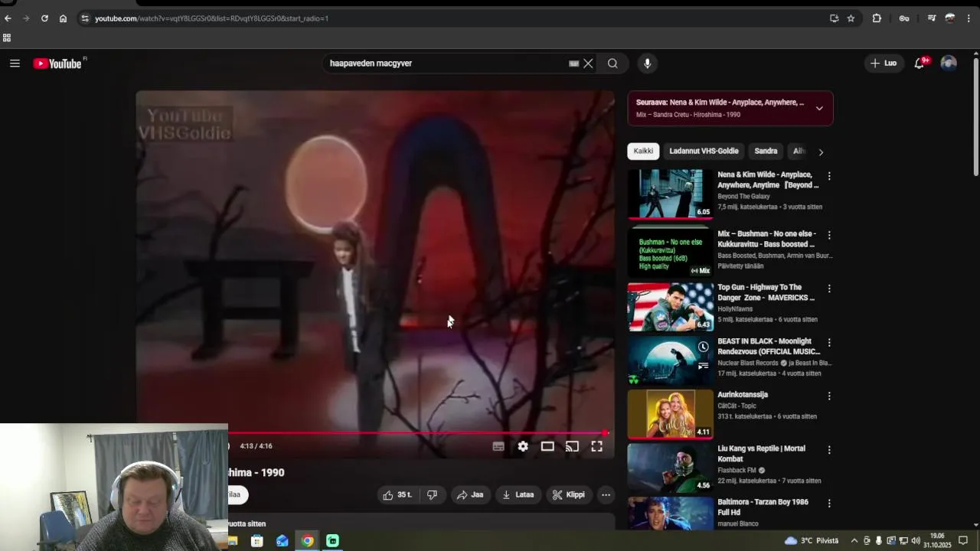Click the haapaveden macgyver search field
This screenshot has height=551, width=980.
(x=446, y=64)
